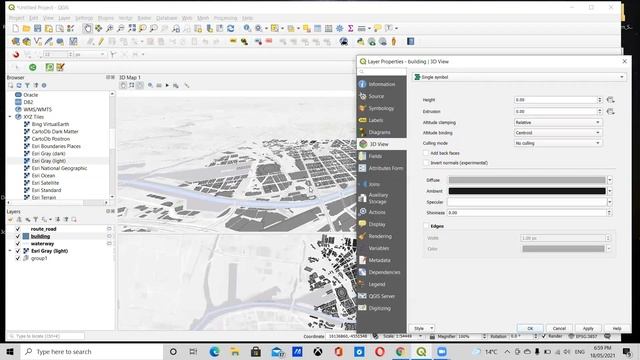Click the Height data-defined override icon

[611, 100]
